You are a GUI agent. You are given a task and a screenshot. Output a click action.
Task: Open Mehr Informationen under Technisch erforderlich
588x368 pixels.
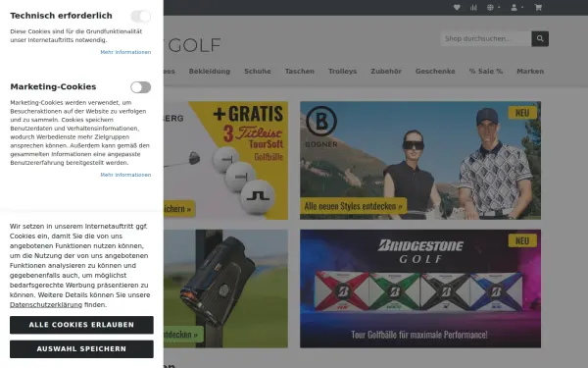tap(125, 52)
